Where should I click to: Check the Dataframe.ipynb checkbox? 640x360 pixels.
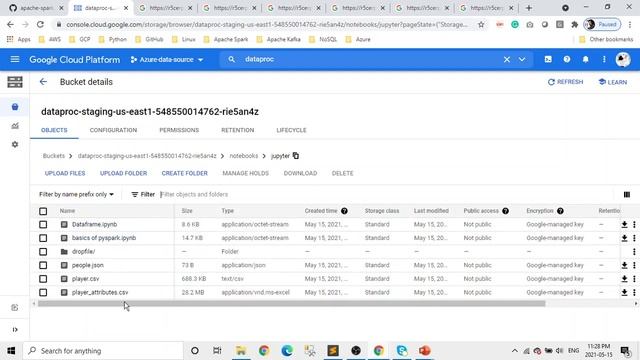(x=43, y=224)
